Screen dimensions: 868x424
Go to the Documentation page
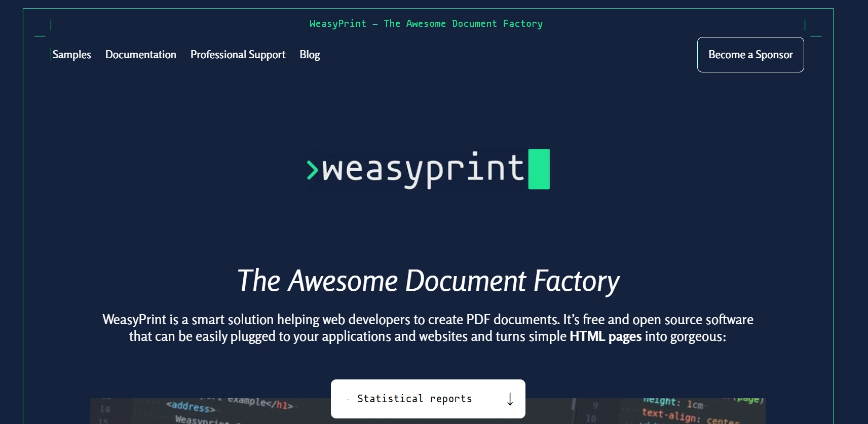pyautogui.click(x=141, y=55)
